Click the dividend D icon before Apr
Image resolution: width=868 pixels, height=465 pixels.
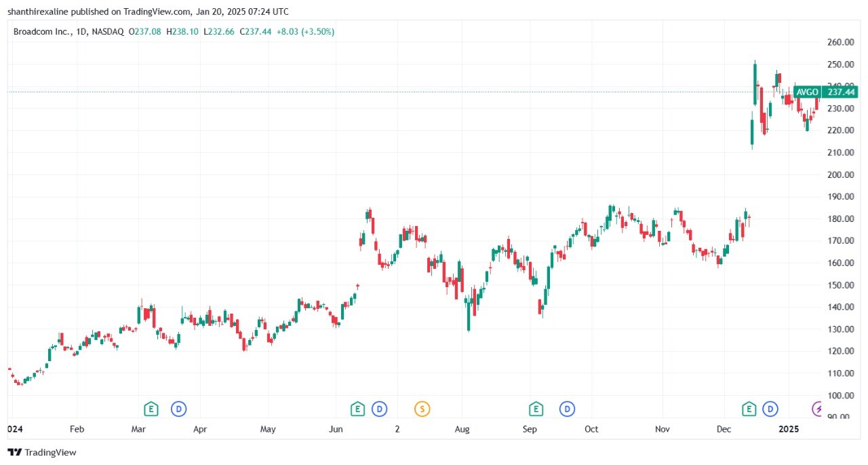(178, 409)
